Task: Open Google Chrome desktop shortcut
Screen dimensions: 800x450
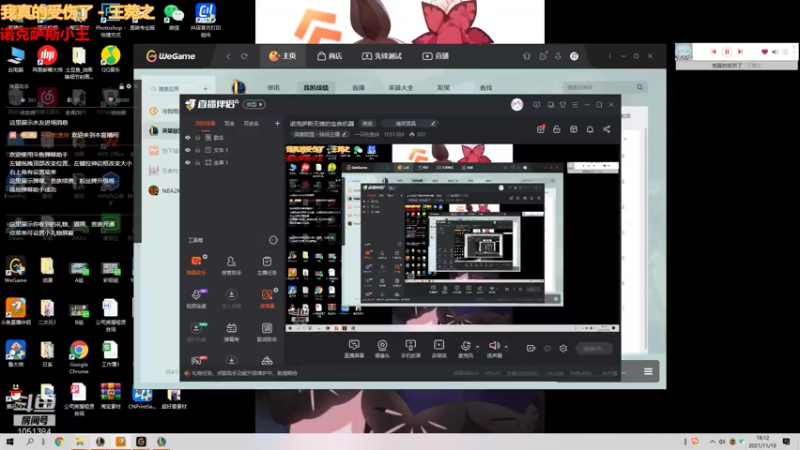Action: pos(79,357)
